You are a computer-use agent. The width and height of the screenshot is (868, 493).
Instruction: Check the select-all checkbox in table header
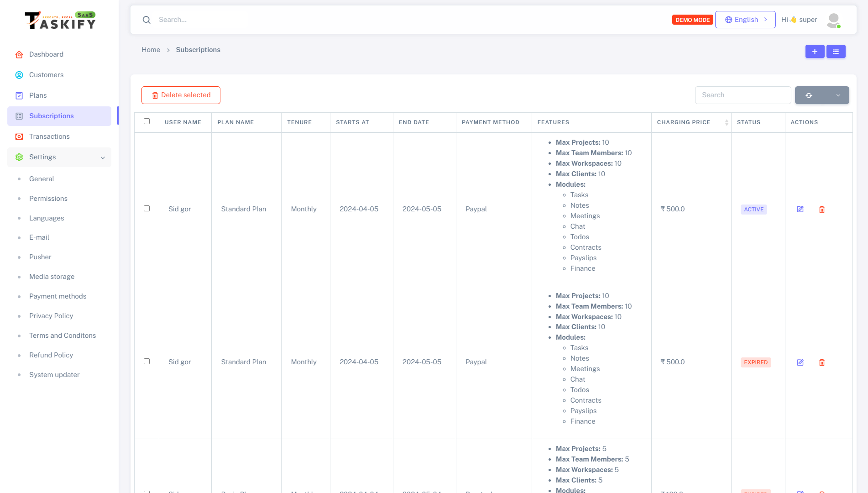click(x=146, y=121)
